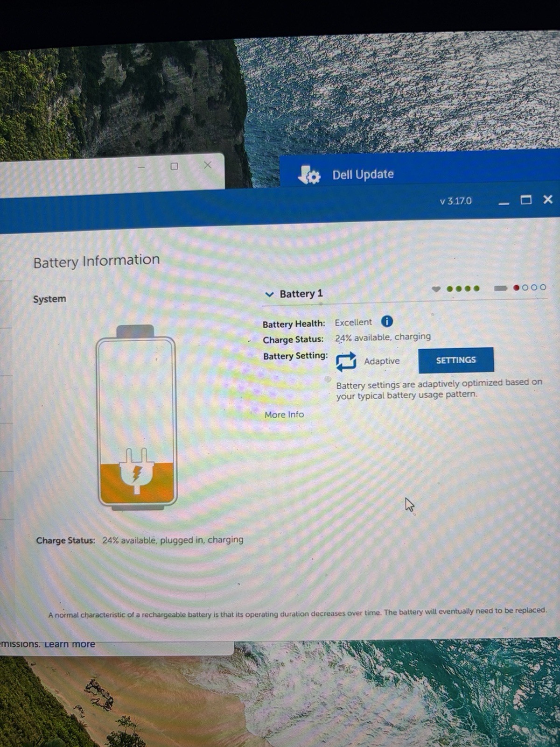
Task: Click the battery health info icon
Action: tap(387, 321)
